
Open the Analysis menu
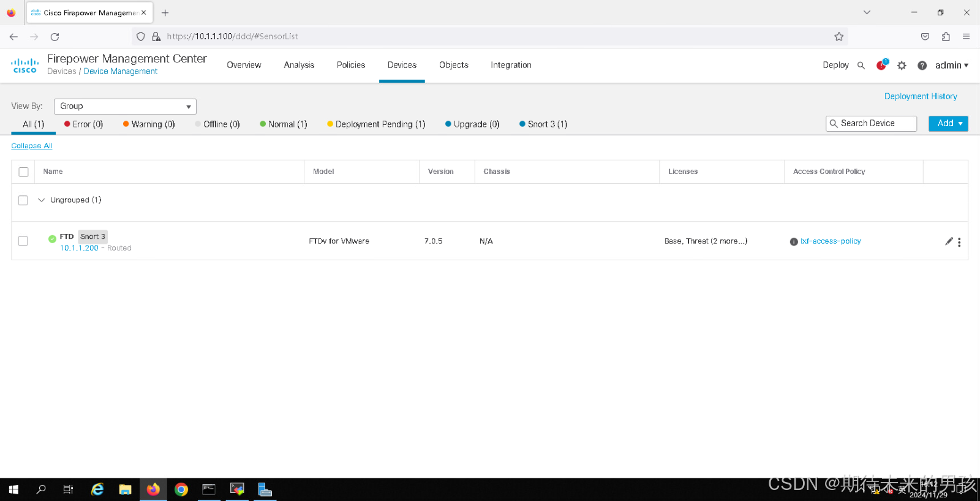[x=299, y=65]
